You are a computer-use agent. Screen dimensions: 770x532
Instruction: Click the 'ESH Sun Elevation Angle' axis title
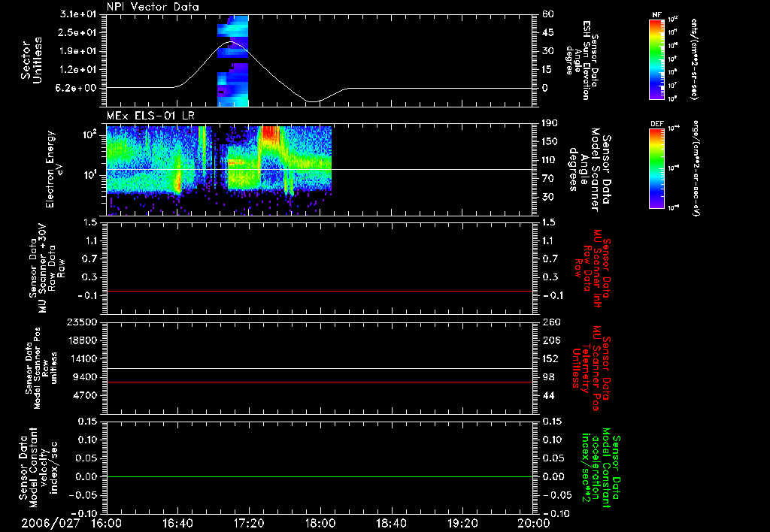click(x=583, y=60)
